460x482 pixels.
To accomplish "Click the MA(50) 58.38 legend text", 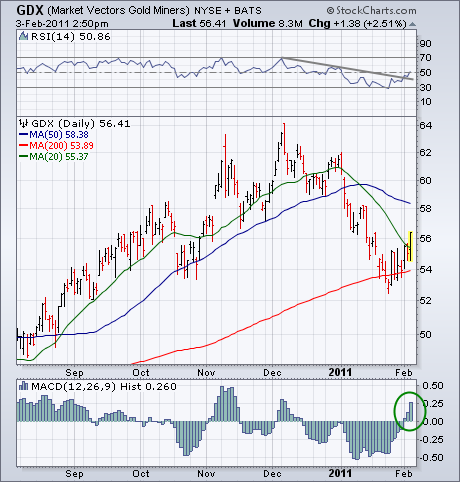I will click(59, 135).
